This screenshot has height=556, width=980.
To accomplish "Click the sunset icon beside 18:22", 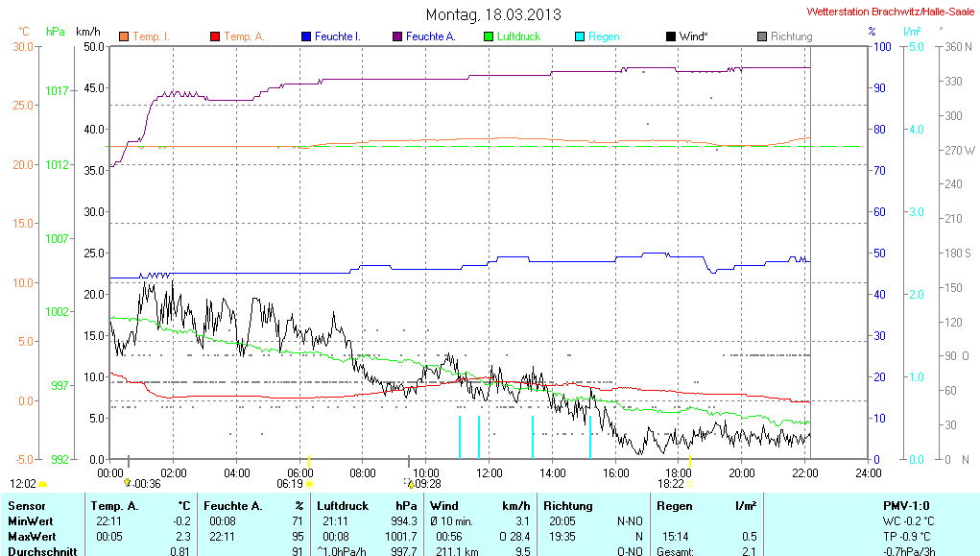I will pyautogui.click(x=691, y=485).
